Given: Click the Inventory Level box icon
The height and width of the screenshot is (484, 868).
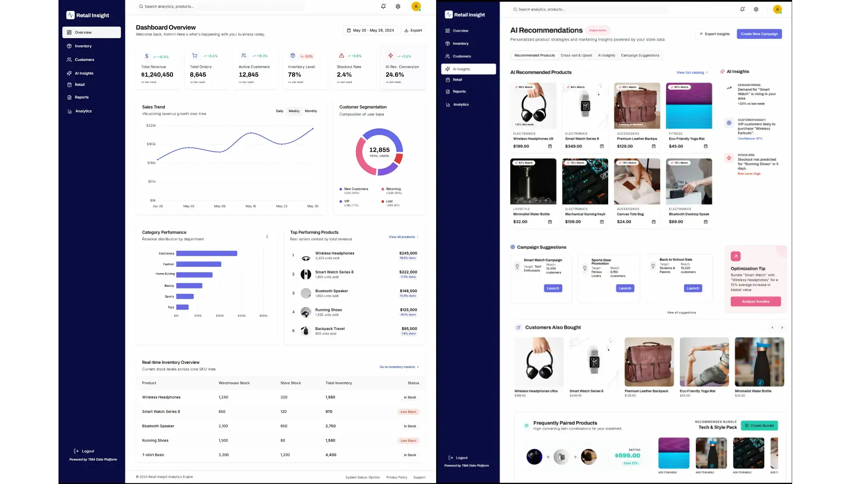Looking at the screenshot, I should pyautogui.click(x=293, y=55).
